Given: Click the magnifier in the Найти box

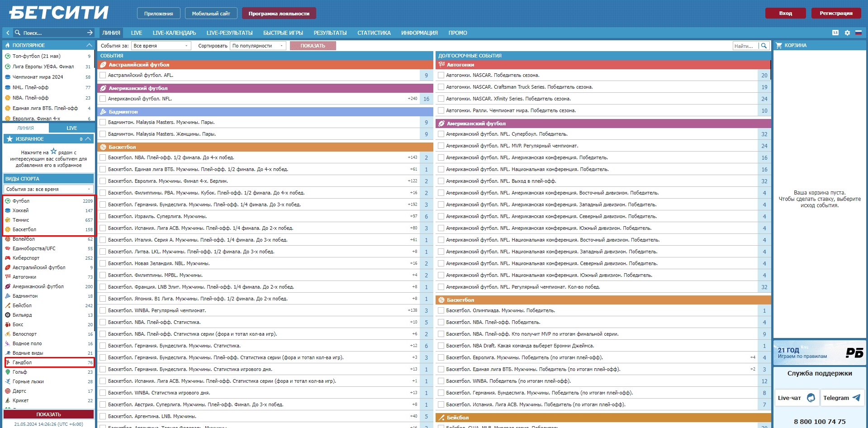Looking at the screenshot, I should 764,46.
